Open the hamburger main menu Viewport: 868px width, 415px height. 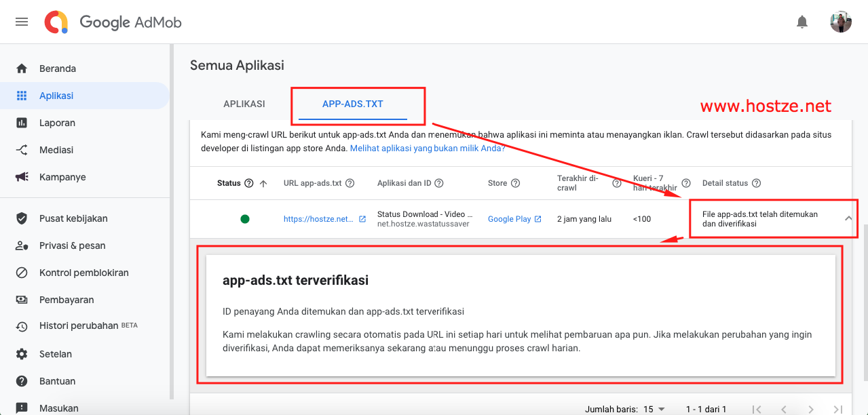[22, 22]
